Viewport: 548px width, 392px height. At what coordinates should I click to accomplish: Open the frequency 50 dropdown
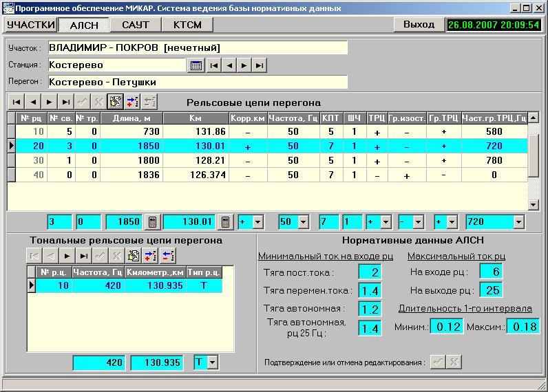point(304,222)
